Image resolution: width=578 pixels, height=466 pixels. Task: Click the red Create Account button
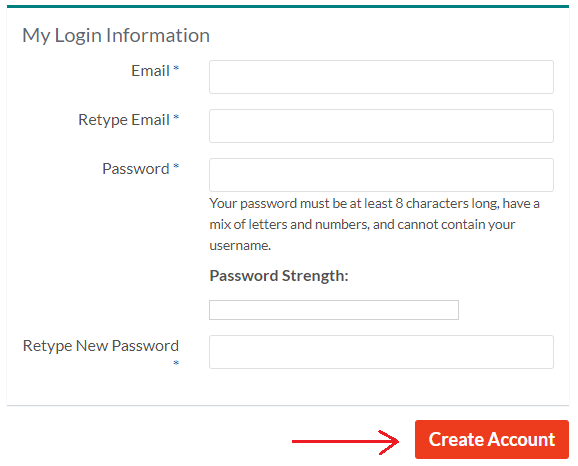click(x=492, y=439)
